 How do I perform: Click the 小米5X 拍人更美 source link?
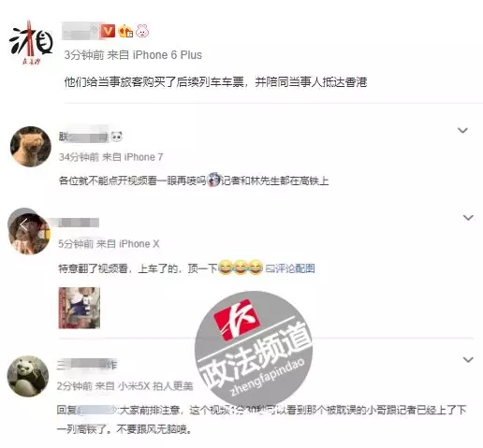[155, 386]
